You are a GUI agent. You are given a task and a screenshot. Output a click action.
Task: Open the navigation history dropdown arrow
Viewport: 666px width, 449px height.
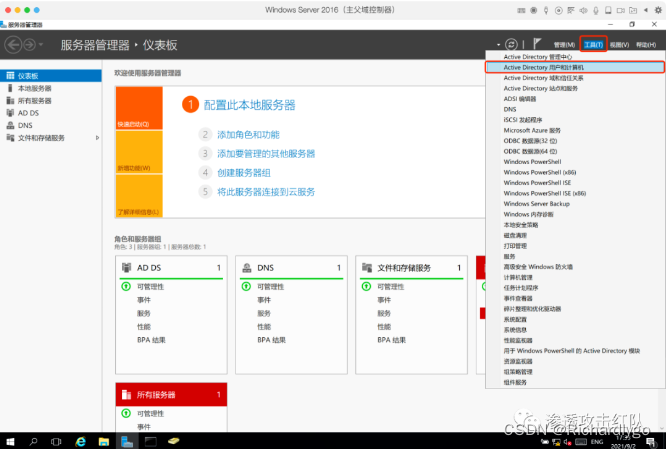pos(41,45)
